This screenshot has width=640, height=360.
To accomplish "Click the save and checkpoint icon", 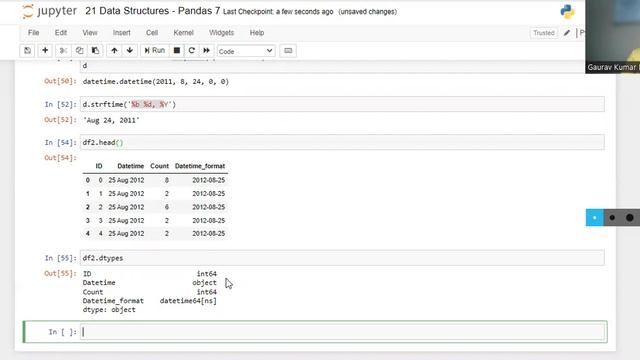I will coord(27,51).
